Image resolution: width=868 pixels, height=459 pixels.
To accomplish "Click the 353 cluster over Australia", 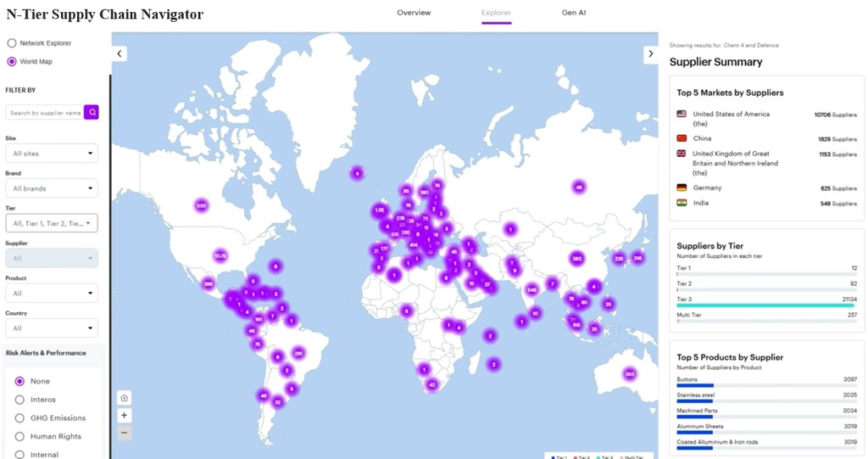I will click(x=630, y=374).
